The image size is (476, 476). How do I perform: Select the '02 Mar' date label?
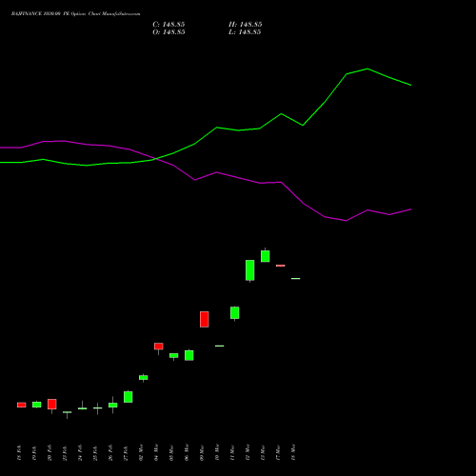pos(141,452)
